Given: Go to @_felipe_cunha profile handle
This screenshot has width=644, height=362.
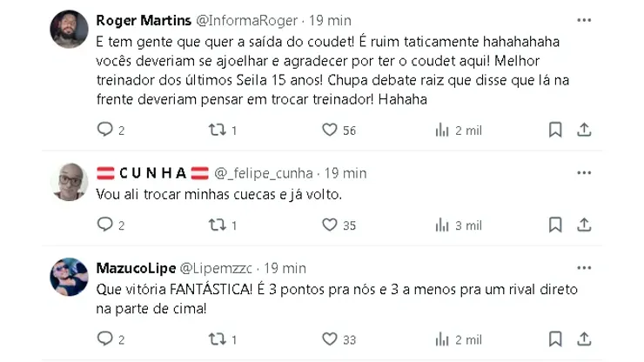Looking at the screenshot, I should tap(264, 172).
